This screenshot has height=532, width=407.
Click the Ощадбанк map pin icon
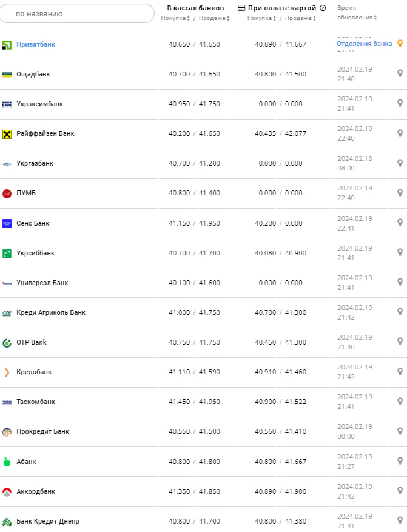click(400, 73)
